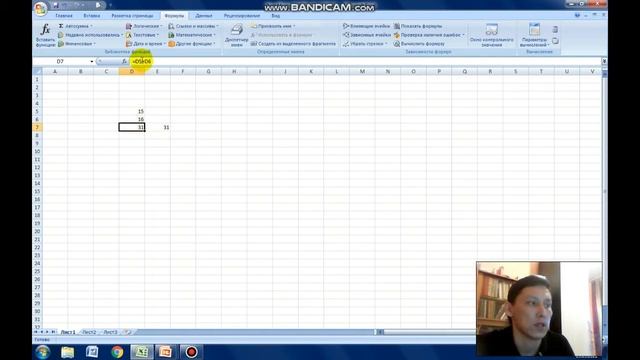Image resolution: width=640 pixels, height=360 pixels.
Task: Select row 7 header
Action: [37, 127]
